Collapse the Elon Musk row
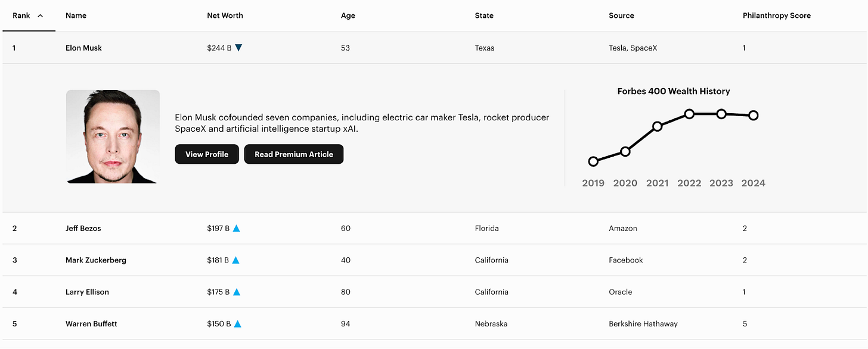Viewport: 868px width, 349px height. [83, 48]
